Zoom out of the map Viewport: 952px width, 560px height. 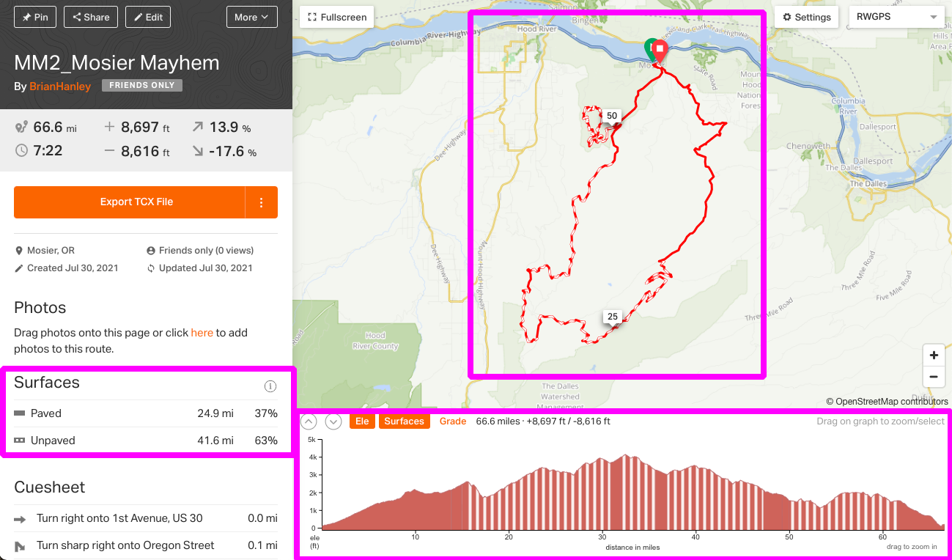934,377
